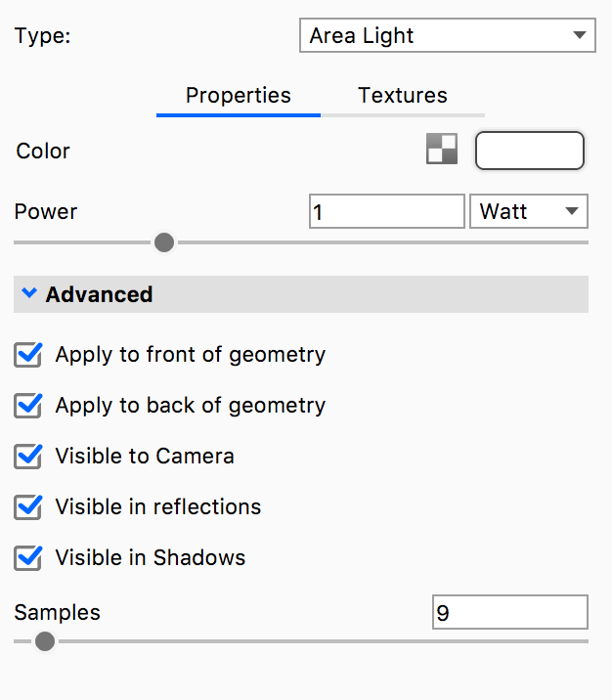612x700 pixels.
Task: Switch to the Textures tab
Action: click(x=403, y=96)
